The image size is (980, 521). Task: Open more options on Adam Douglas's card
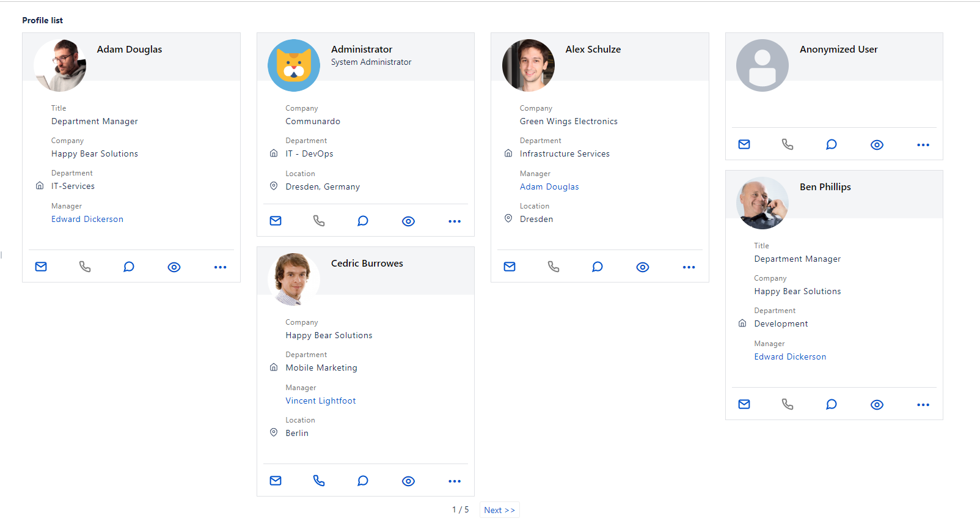pos(221,267)
